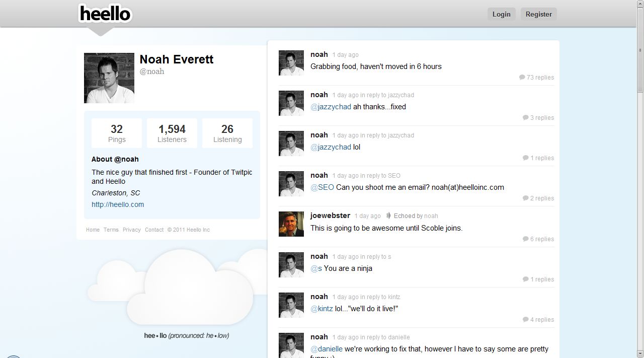
Task: Click avatar beside 'we'll do it live' ping
Action: click(x=291, y=305)
